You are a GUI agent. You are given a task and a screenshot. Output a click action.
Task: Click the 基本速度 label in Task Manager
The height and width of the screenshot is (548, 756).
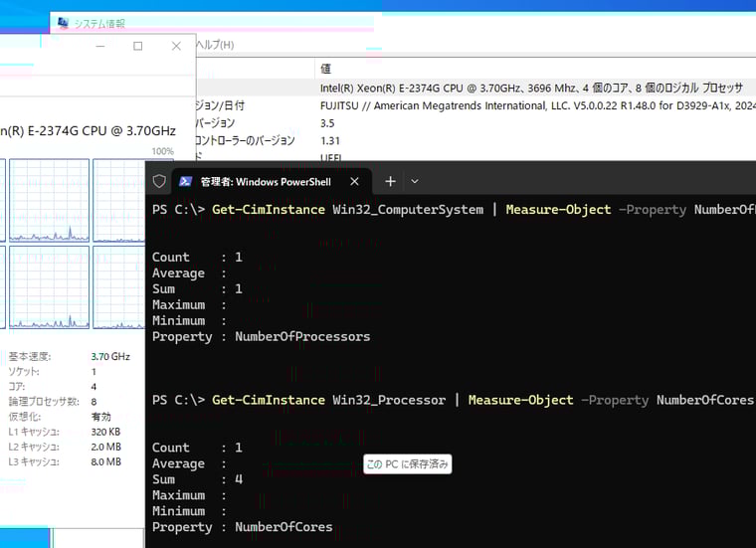[30, 357]
